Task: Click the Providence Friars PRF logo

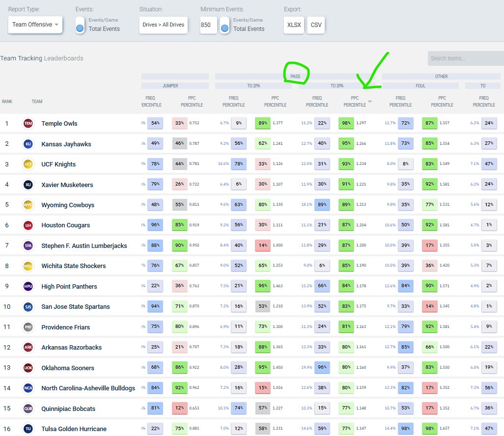Action: 28,327
